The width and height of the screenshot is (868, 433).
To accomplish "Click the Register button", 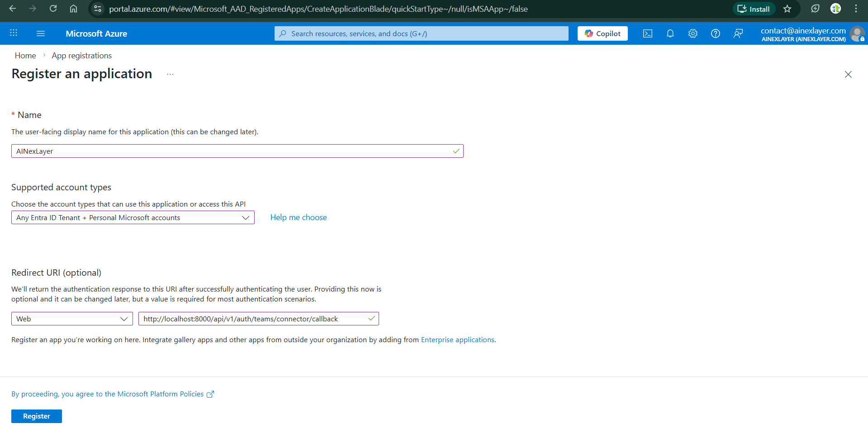I will click(36, 416).
